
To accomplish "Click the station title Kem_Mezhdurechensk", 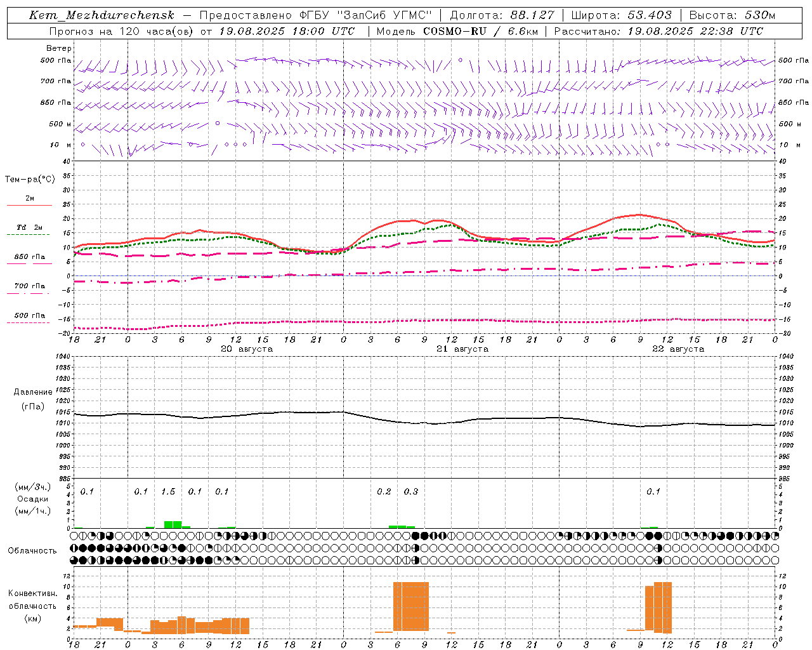I will pyautogui.click(x=101, y=15).
